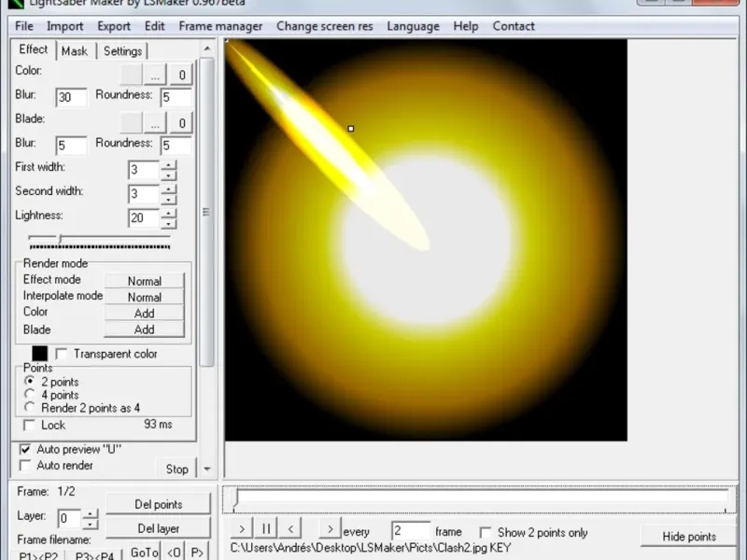The height and width of the screenshot is (560, 747).
Task: Click the play forward '>' button
Action: (x=242, y=529)
